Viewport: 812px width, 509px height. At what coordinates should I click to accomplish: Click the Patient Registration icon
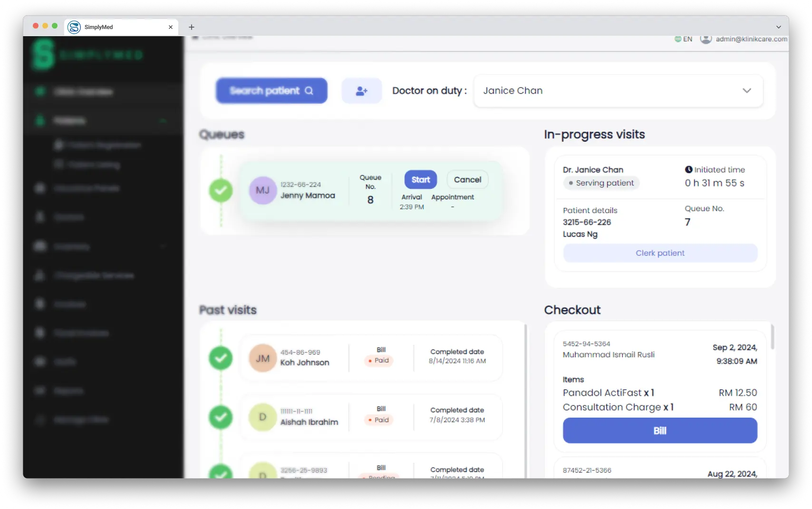[x=58, y=145]
